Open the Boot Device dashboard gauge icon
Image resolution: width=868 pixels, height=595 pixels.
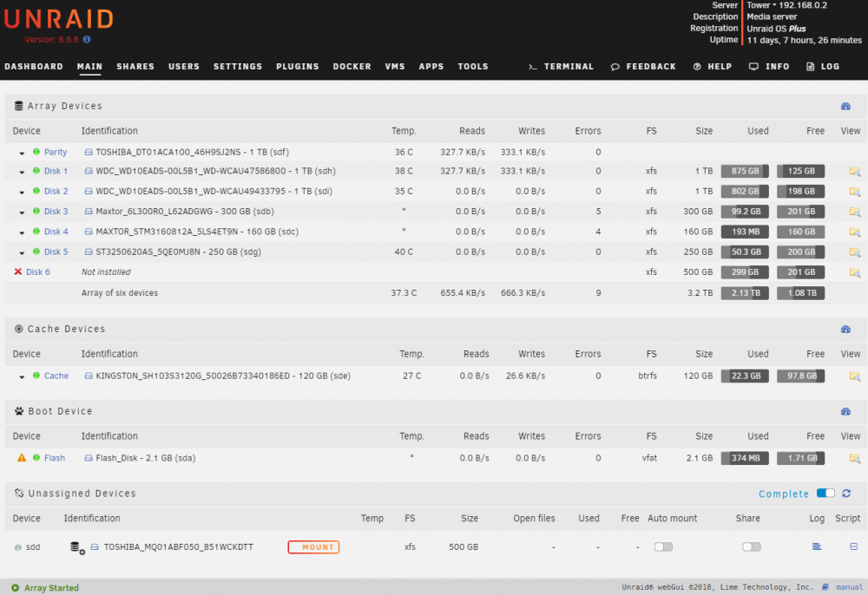pos(845,411)
